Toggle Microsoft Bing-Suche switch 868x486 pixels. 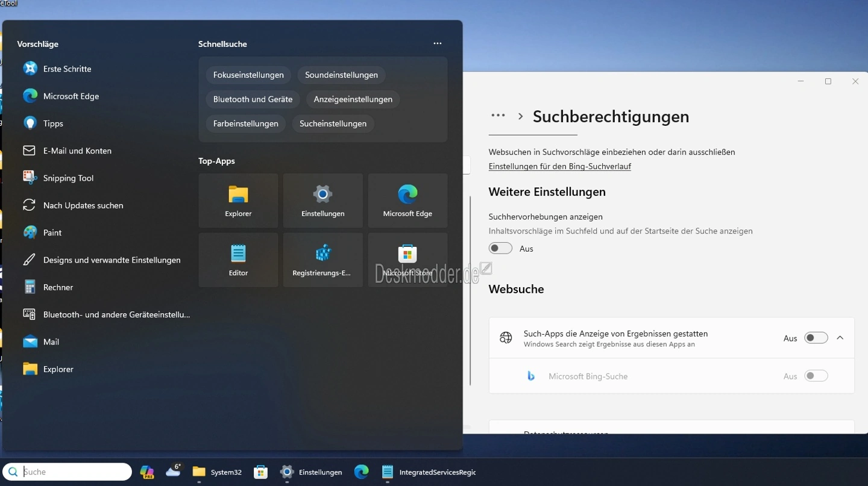[816, 376]
